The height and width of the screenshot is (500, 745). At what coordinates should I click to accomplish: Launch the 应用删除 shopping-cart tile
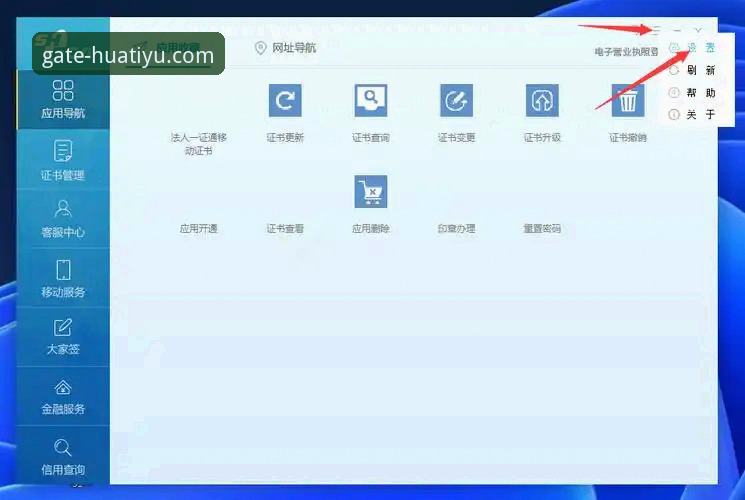coord(371,192)
